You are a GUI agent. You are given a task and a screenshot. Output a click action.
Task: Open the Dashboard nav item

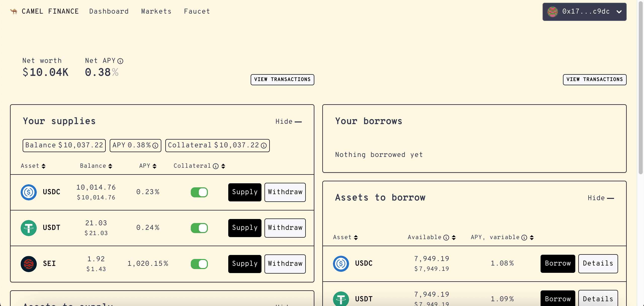pos(109,12)
